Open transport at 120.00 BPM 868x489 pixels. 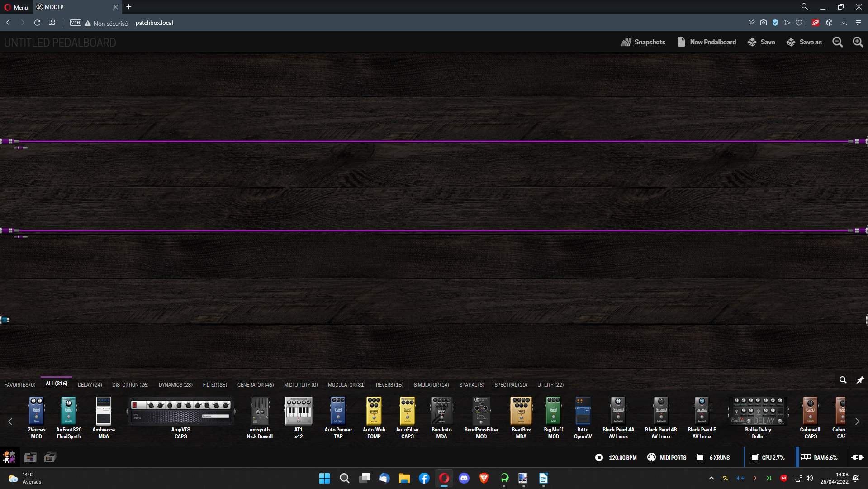coord(616,458)
